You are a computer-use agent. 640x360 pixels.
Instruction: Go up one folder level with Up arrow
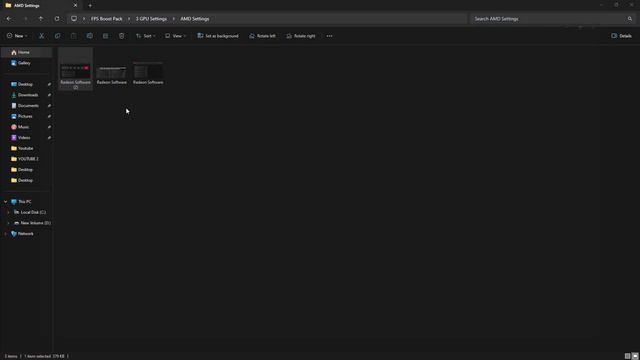point(41,19)
